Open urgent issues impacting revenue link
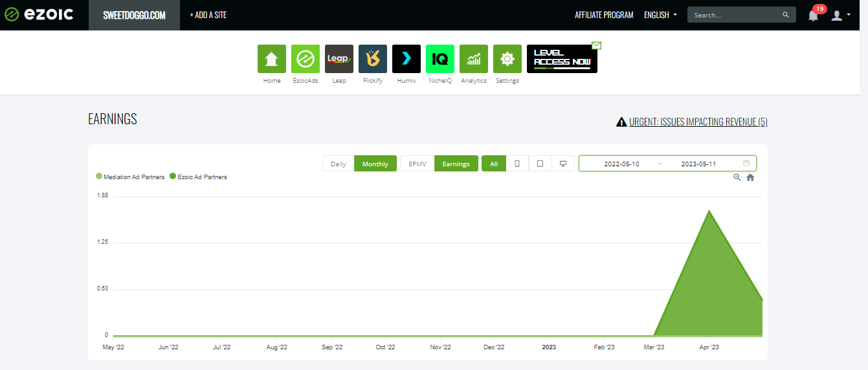 pyautogui.click(x=698, y=122)
